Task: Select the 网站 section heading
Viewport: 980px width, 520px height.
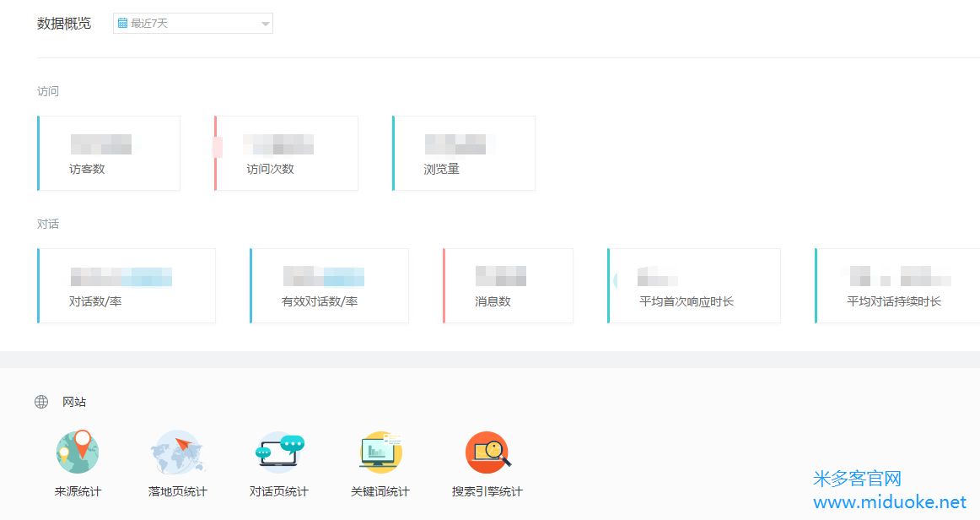Action: pos(74,402)
